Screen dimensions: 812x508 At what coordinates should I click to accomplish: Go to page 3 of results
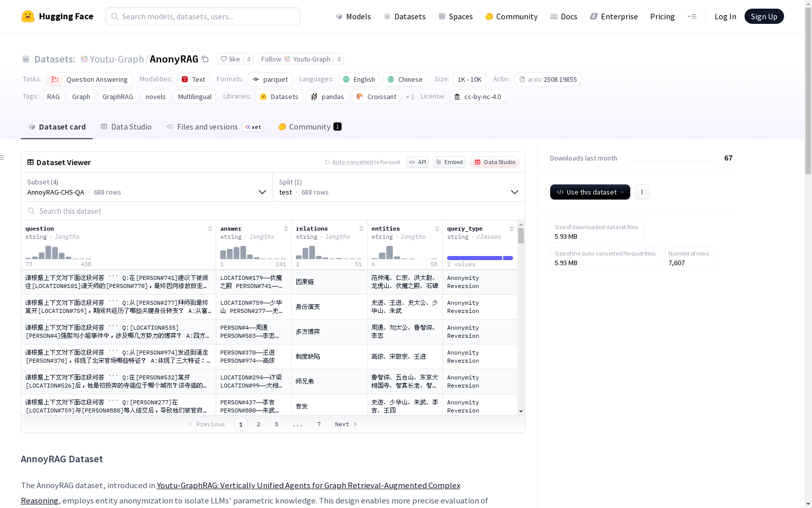click(276, 424)
